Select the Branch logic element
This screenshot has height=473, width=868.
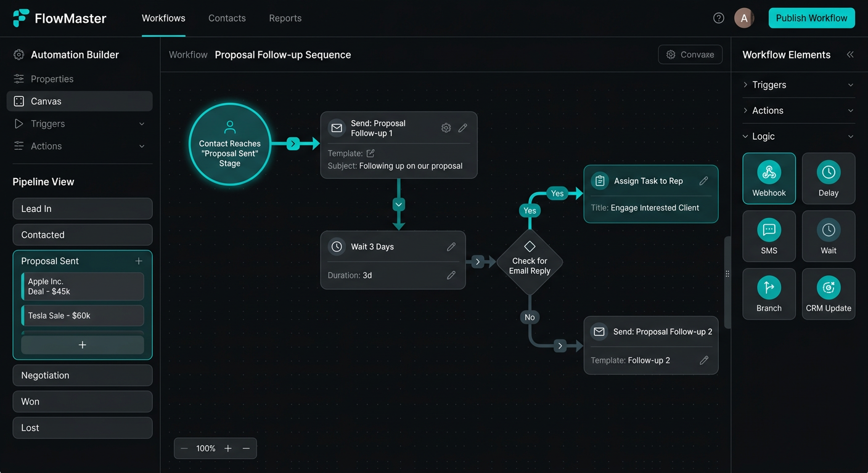(769, 294)
